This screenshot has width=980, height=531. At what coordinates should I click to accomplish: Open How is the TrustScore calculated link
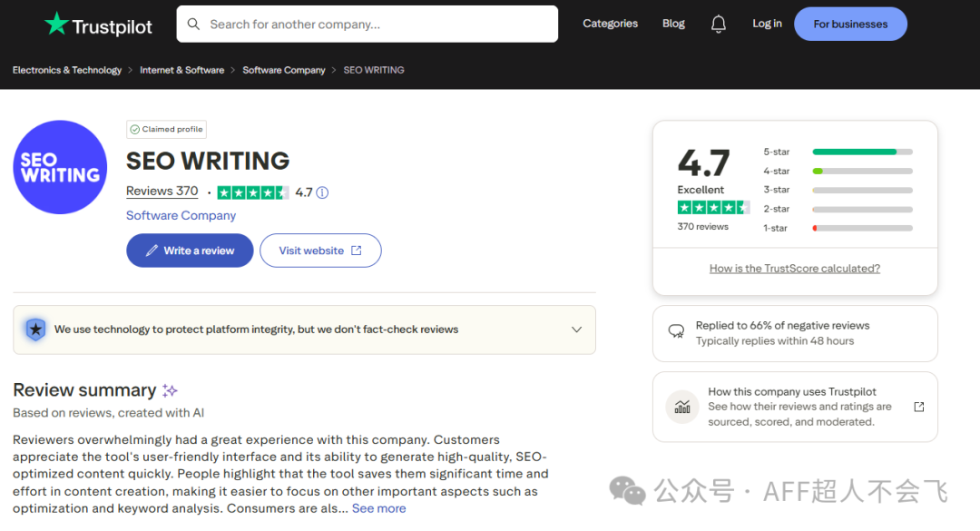tap(794, 269)
